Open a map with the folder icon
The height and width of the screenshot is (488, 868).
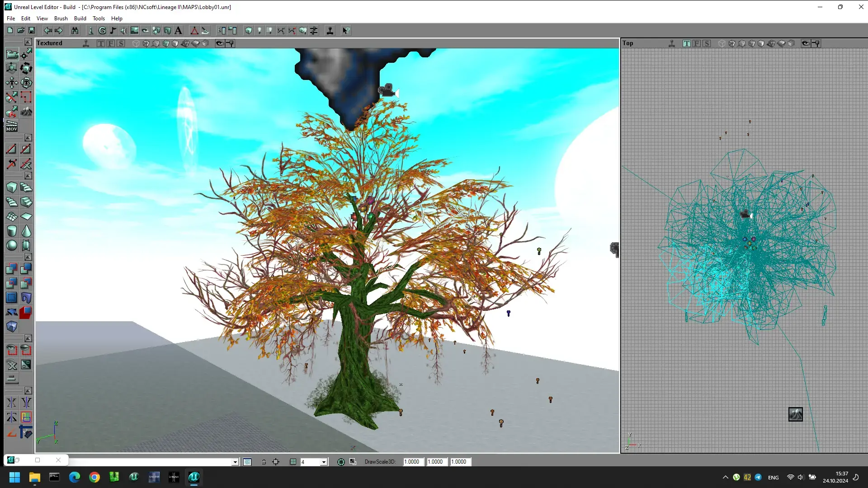pos(21,30)
